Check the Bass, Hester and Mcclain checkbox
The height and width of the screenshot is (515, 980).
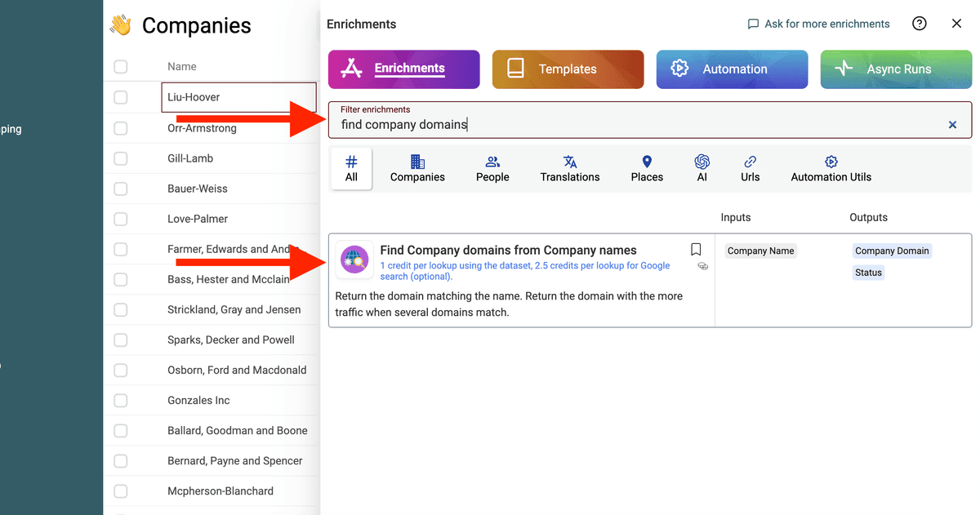(121, 279)
